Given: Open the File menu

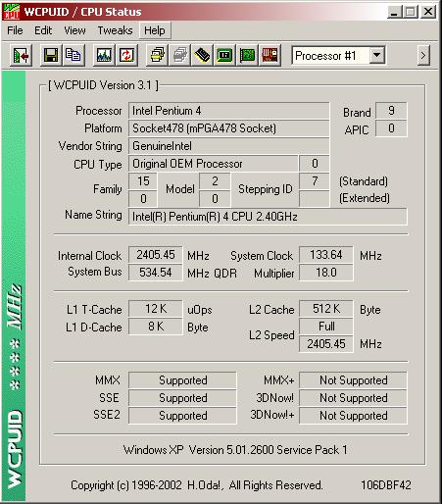Looking at the screenshot, I should point(15,30).
